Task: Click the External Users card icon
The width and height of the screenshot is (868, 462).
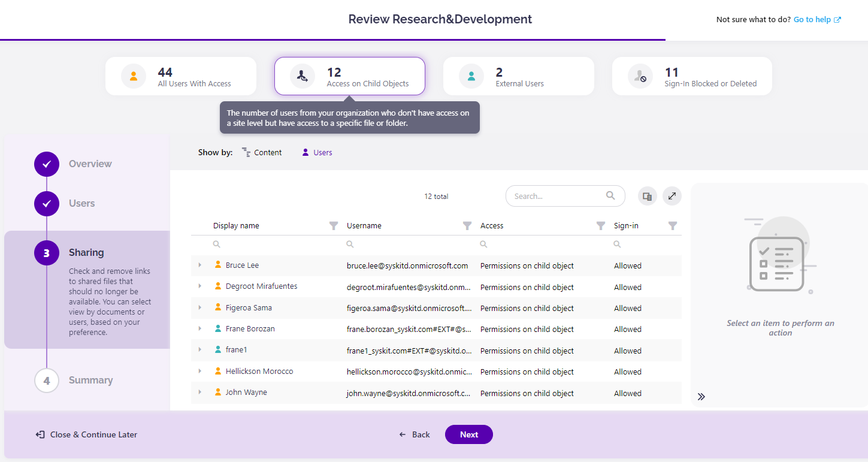Action: click(x=471, y=76)
